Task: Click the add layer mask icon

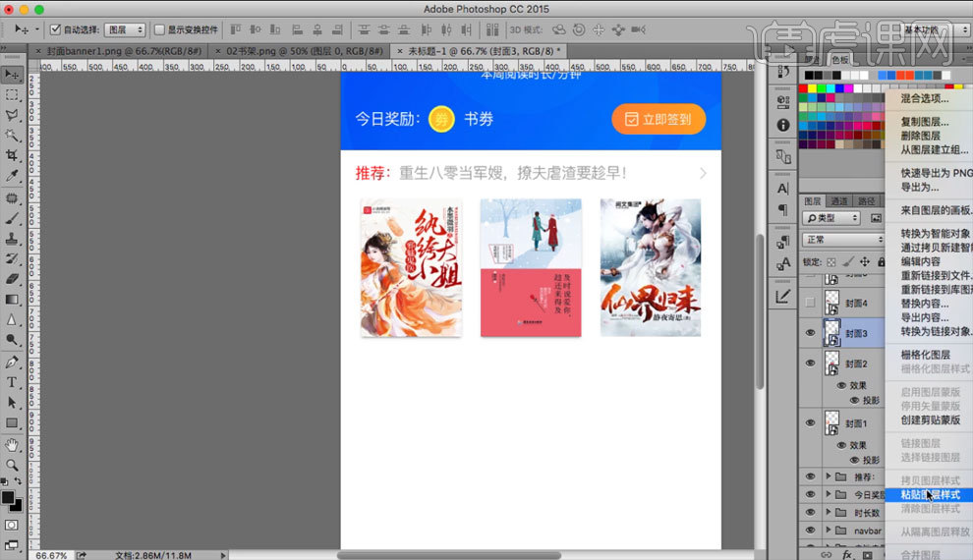Action: pyautogui.click(x=868, y=554)
